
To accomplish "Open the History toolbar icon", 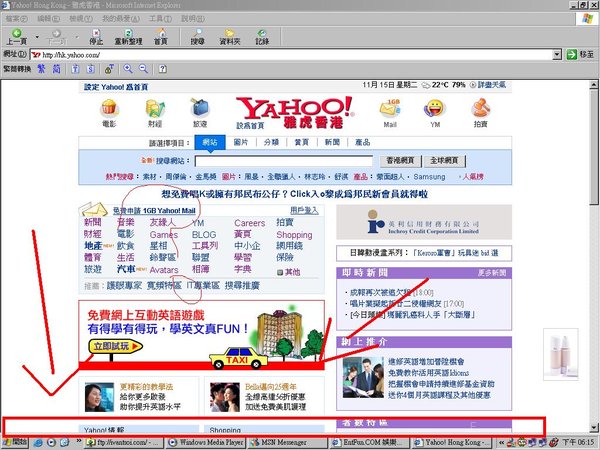I will click(x=262, y=37).
